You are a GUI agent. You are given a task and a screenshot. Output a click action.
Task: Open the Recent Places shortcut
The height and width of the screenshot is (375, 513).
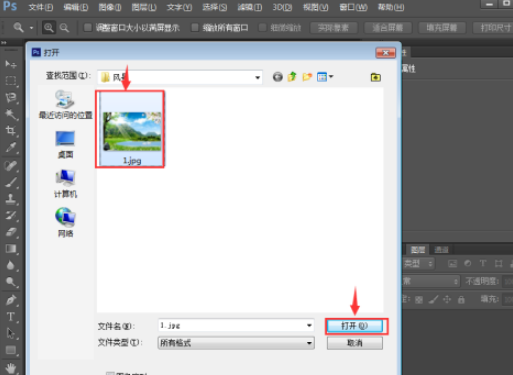click(65, 105)
